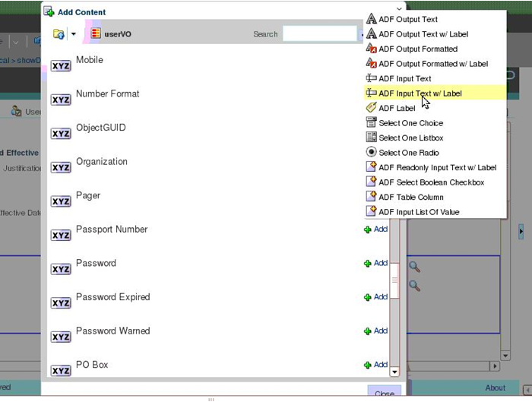The width and height of the screenshot is (532, 402).
Task: Click the up-folder navigation icon
Action: click(x=59, y=34)
